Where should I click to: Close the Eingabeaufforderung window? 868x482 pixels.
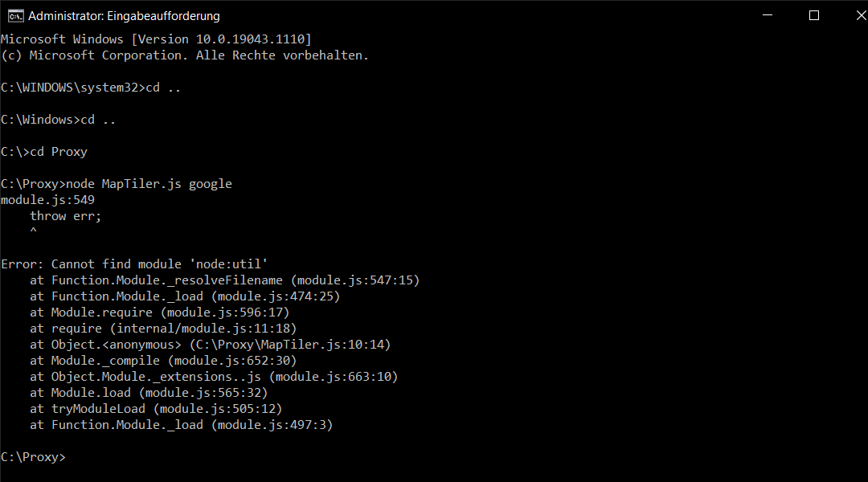point(850,15)
